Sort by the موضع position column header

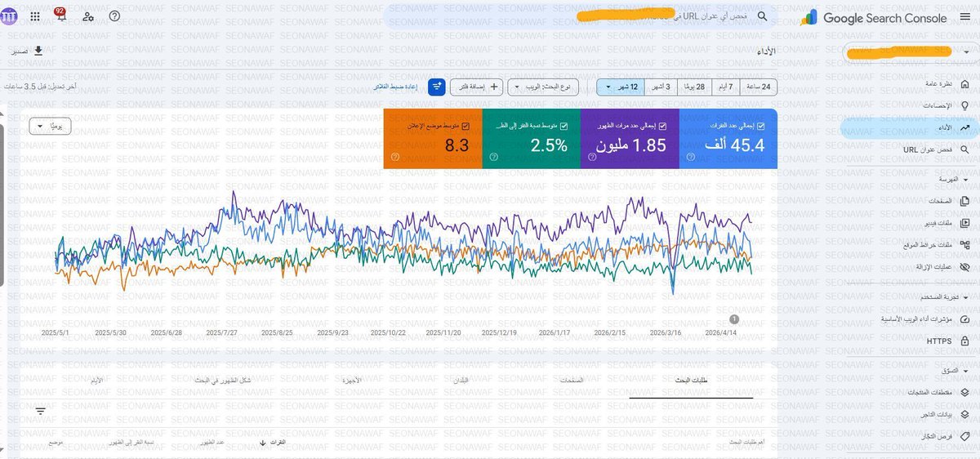[56, 443]
